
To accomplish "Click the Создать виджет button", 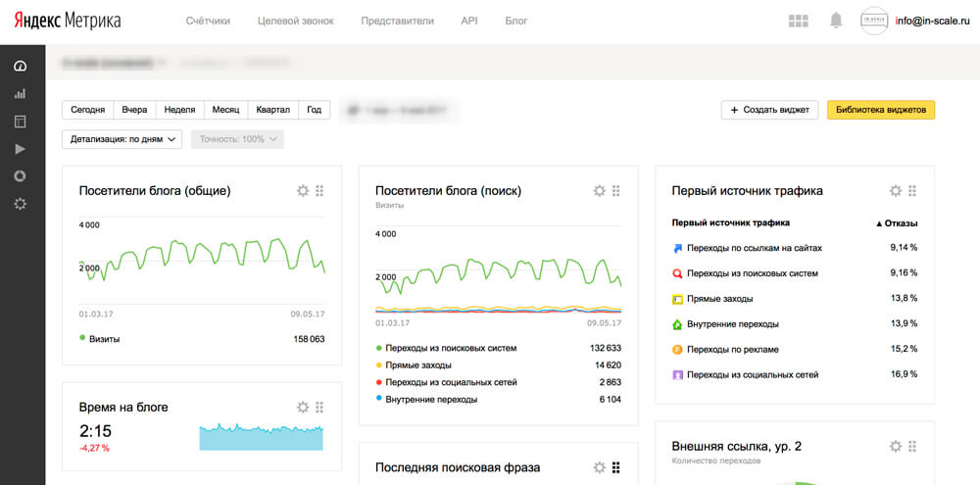I will point(769,110).
